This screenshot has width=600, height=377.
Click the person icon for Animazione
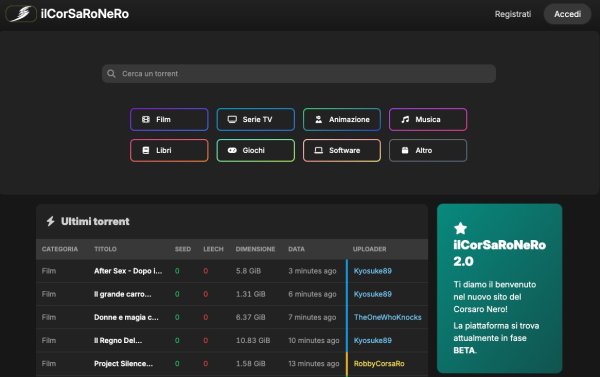[318, 119]
